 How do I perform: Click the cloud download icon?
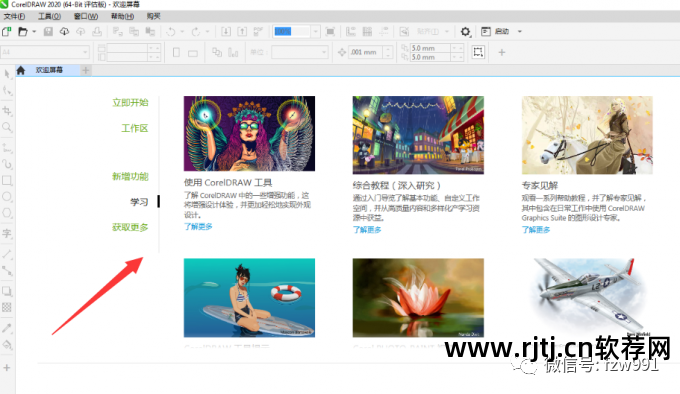click(64, 32)
